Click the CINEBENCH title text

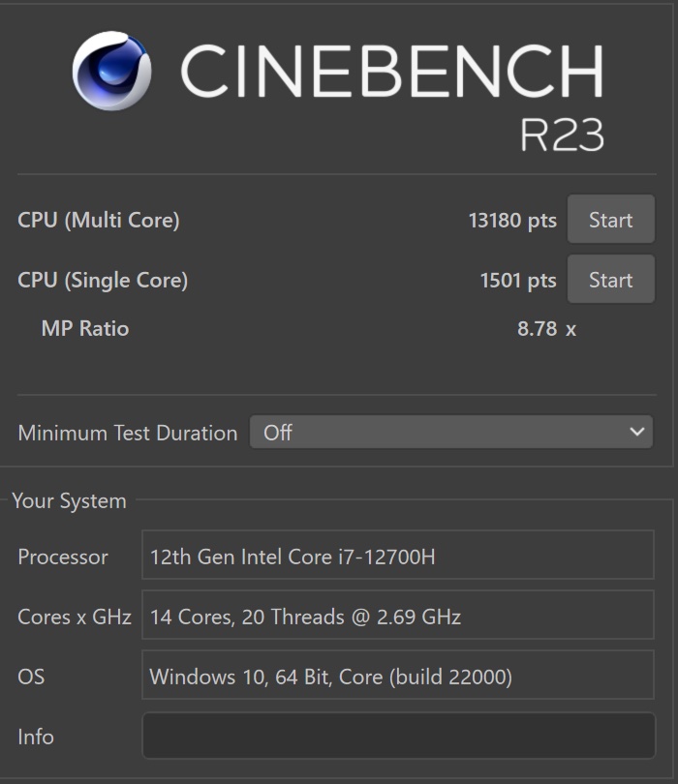(x=392, y=71)
